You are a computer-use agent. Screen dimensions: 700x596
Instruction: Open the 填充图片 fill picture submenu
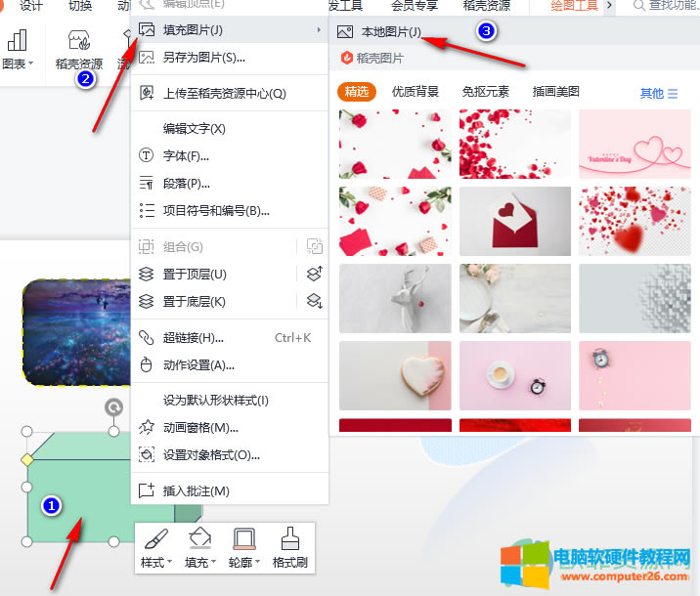[230, 30]
